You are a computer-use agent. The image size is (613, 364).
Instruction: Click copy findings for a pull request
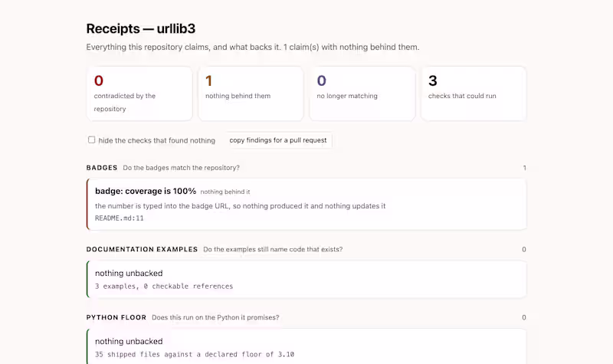278,140
